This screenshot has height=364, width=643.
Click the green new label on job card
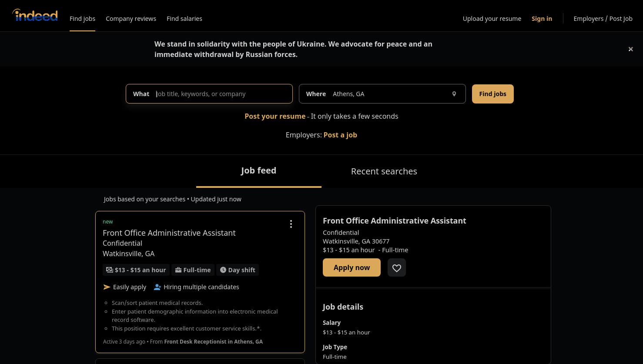click(108, 222)
